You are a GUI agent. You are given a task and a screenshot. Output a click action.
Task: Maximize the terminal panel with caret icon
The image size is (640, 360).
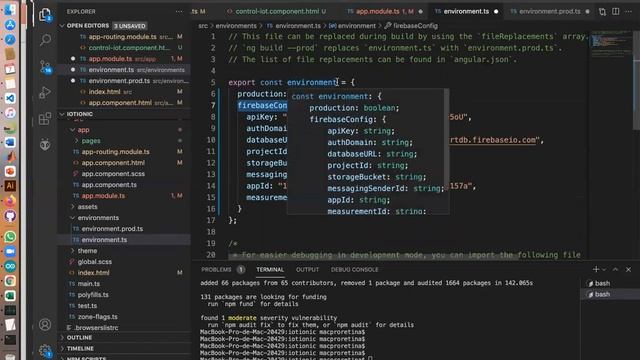pos(616,269)
